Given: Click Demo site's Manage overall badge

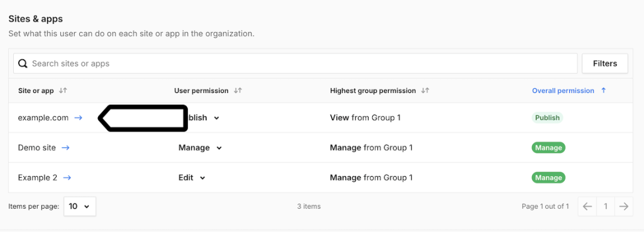Looking at the screenshot, I should pos(548,148).
